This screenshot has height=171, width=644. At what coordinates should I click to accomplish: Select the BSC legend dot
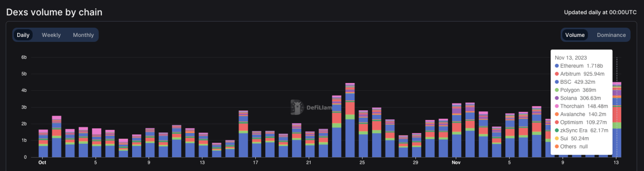557,82
